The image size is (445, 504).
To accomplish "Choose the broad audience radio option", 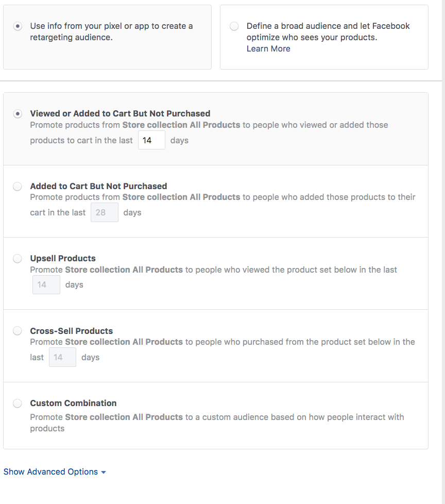I will point(234,26).
